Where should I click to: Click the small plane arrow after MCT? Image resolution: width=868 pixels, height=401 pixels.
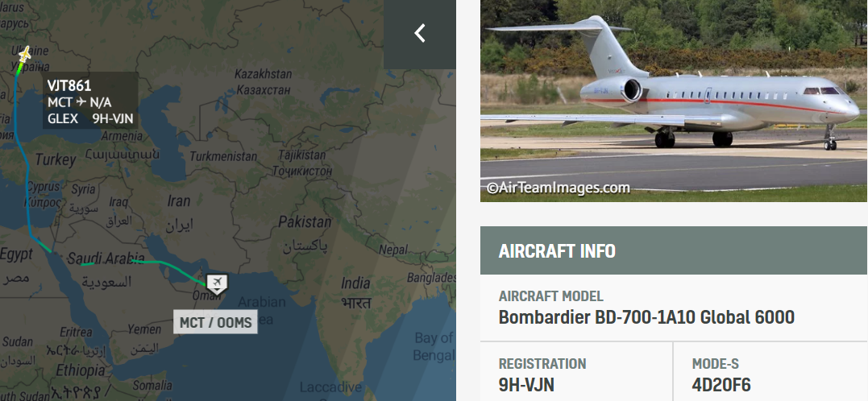coord(81,101)
